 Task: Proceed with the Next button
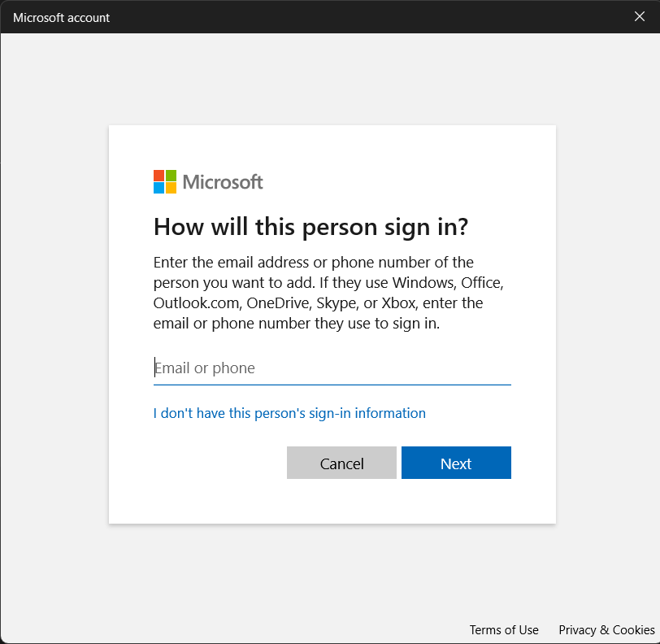click(x=456, y=463)
